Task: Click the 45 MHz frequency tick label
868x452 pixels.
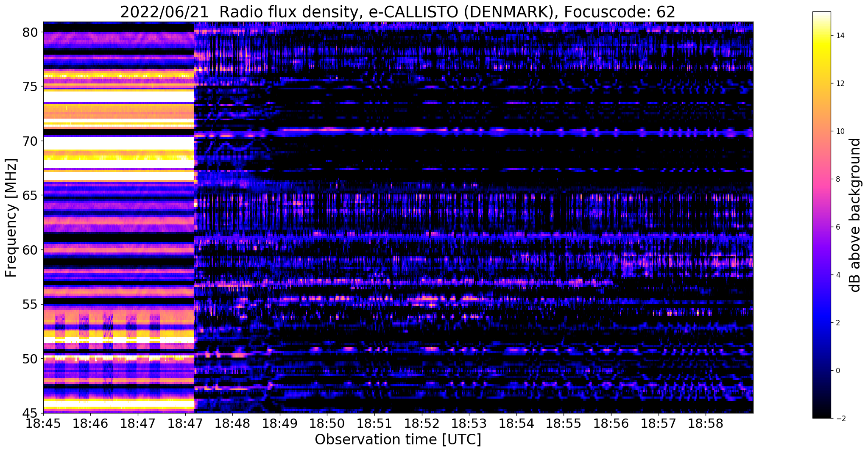Action: [31, 413]
